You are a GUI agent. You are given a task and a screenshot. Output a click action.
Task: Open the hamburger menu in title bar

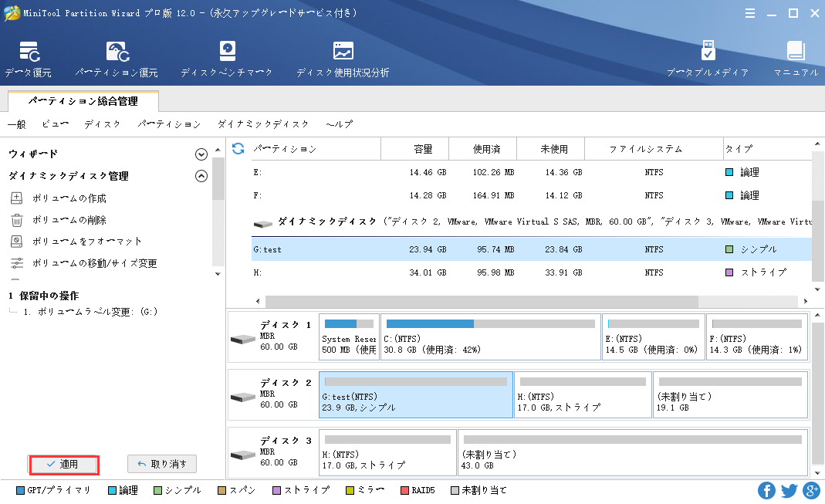[x=750, y=13]
